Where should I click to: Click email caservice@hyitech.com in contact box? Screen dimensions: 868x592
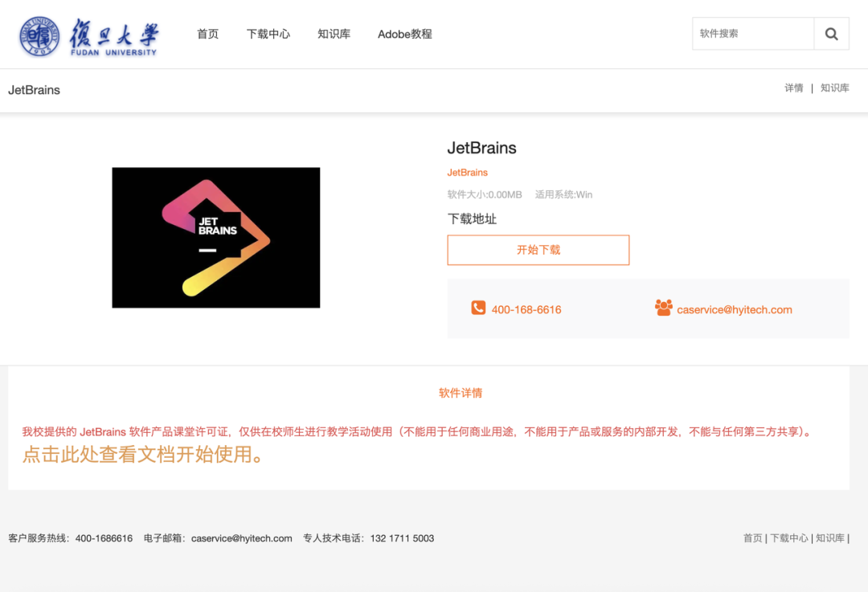[734, 310]
